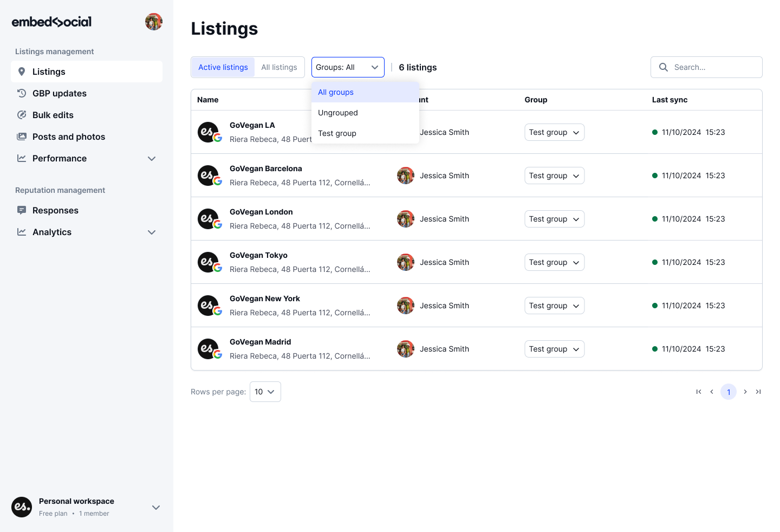The height and width of the screenshot is (532, 780).
Task: Expand the Personal workspace menu
Action: [x=156, y=508]
